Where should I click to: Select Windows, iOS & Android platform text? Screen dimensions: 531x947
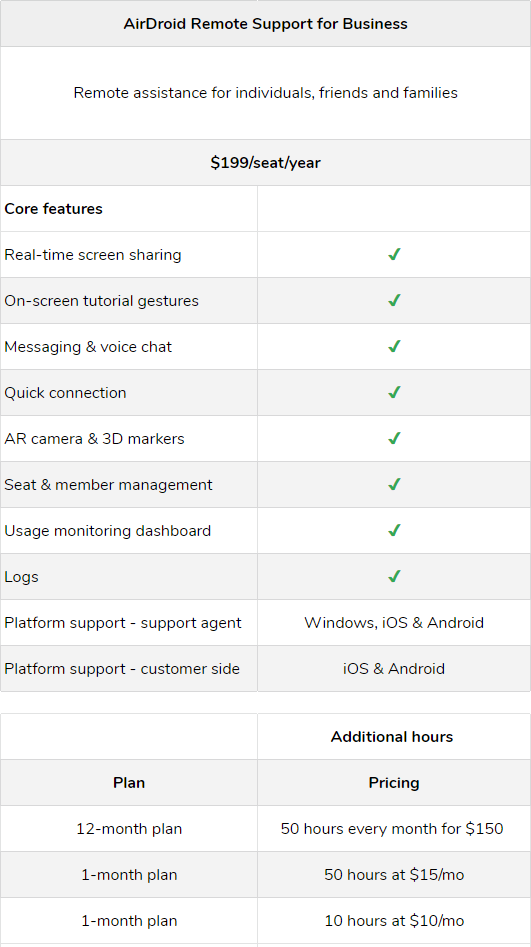pos(394,623)
